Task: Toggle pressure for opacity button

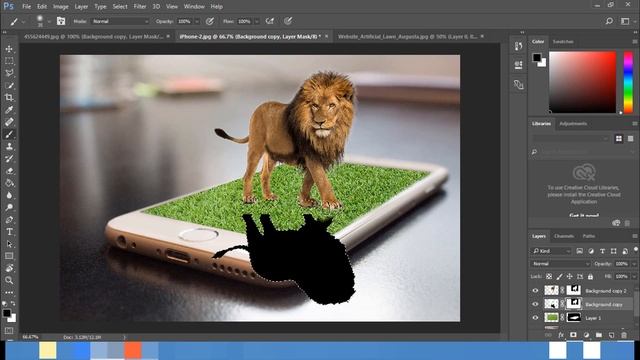Action: pyautogui.click(x=210, y=21)
